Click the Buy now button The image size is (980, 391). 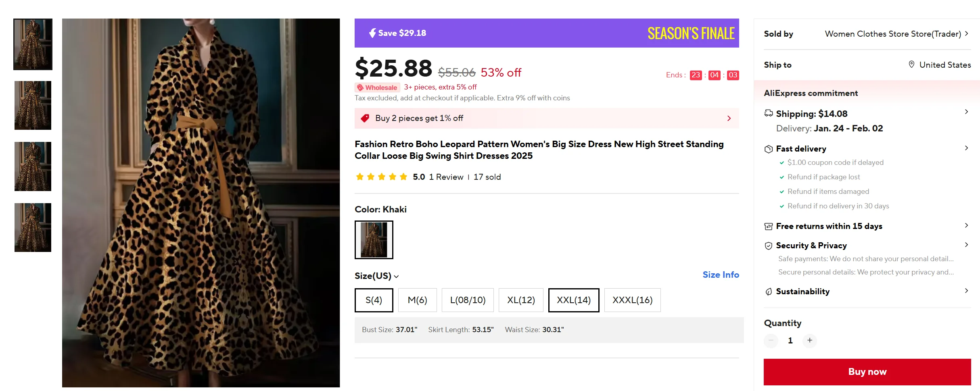[867, 372]
